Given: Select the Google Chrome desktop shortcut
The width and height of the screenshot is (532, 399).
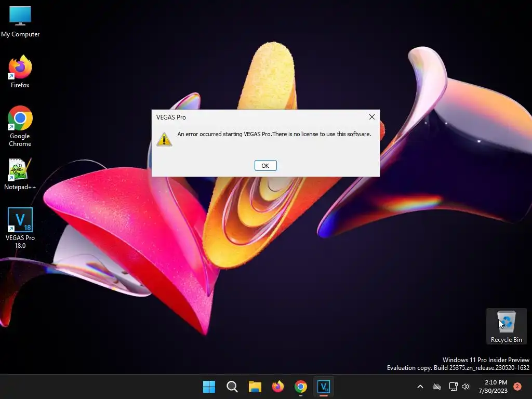Looking at the screenshot, I should [x=20, y=126].
